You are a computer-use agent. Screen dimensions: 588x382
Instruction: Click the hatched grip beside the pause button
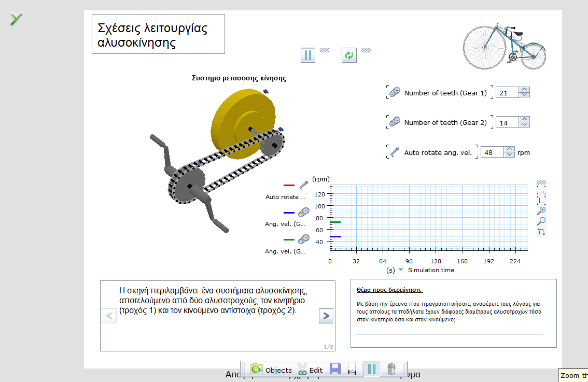325,50
